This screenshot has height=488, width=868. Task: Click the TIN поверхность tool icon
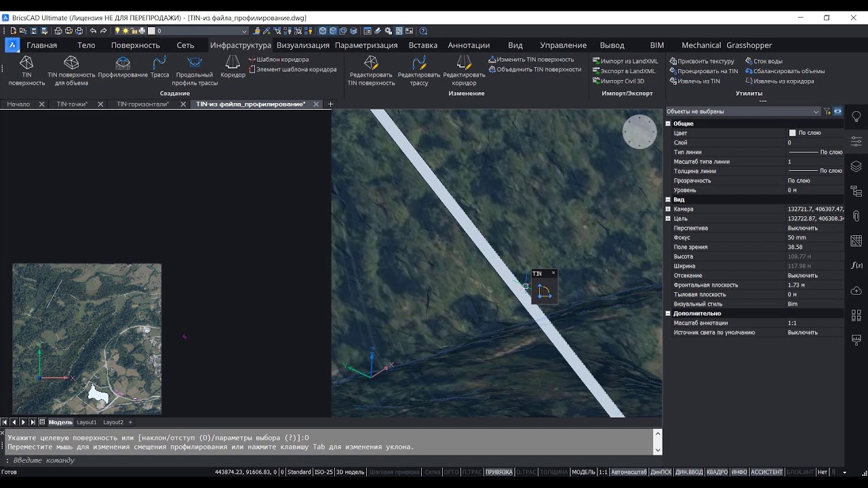26,63
